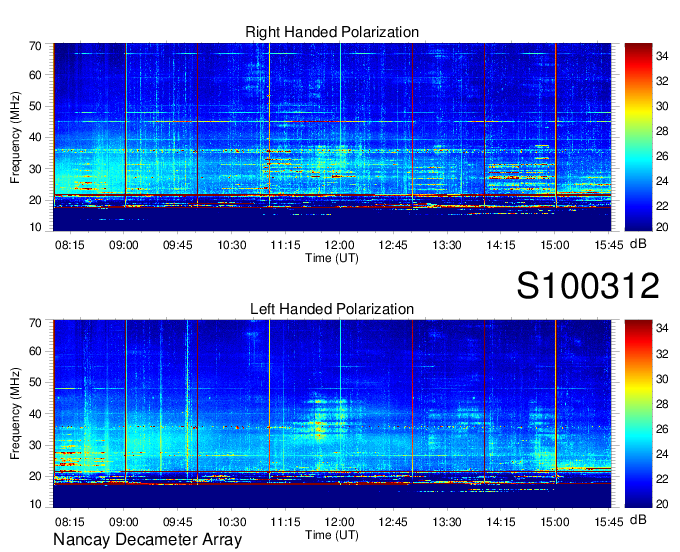Click 'Frequency (MHz)' label of Left Handed plot
Screen dimensions: 680x552
[x=15, y=414]
